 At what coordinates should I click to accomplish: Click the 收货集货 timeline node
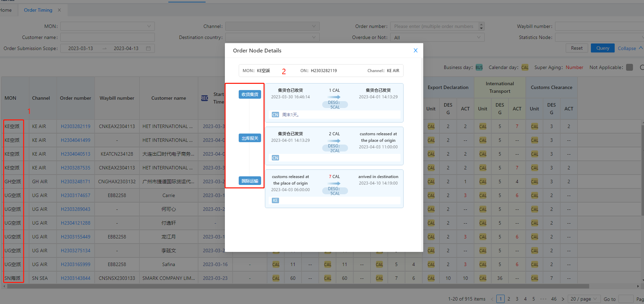250,95
